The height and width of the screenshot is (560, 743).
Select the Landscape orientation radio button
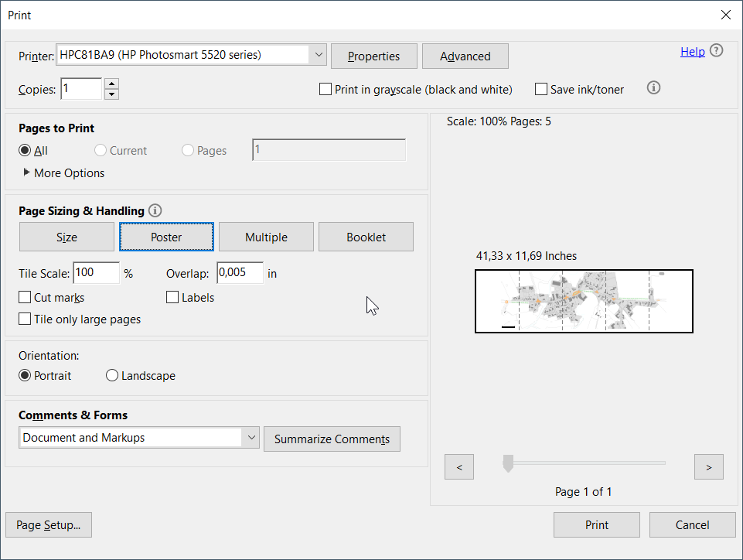(112, 375)
